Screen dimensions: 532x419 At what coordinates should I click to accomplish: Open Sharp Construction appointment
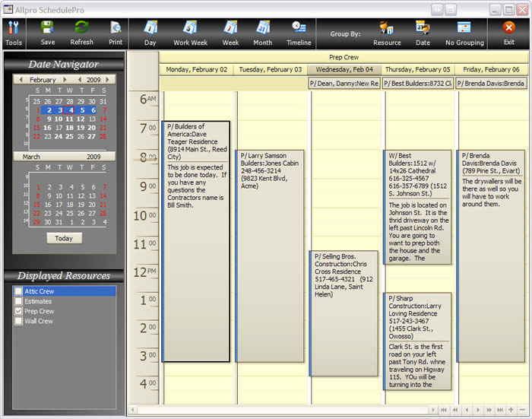coord(417,341)
